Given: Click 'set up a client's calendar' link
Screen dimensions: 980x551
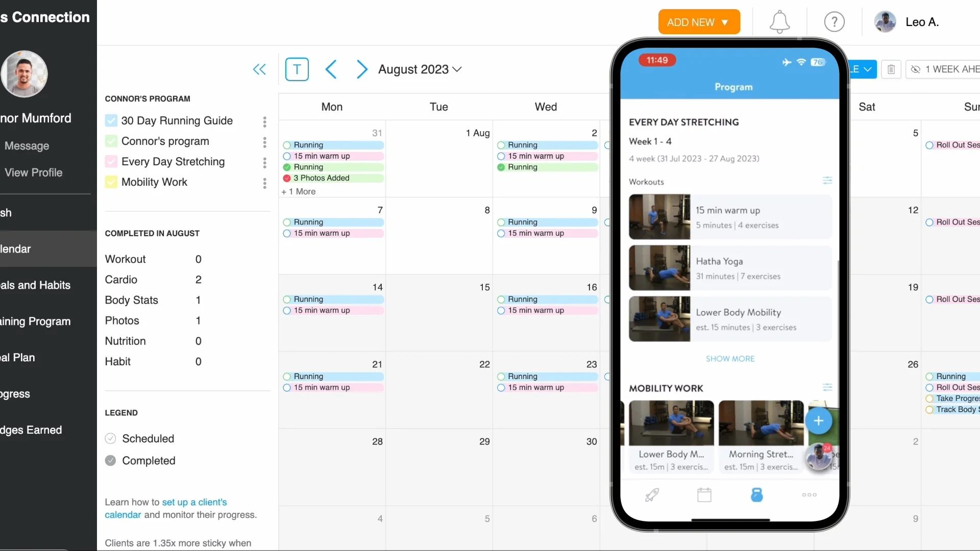Looking at the screenshot, I should (194, 503).
